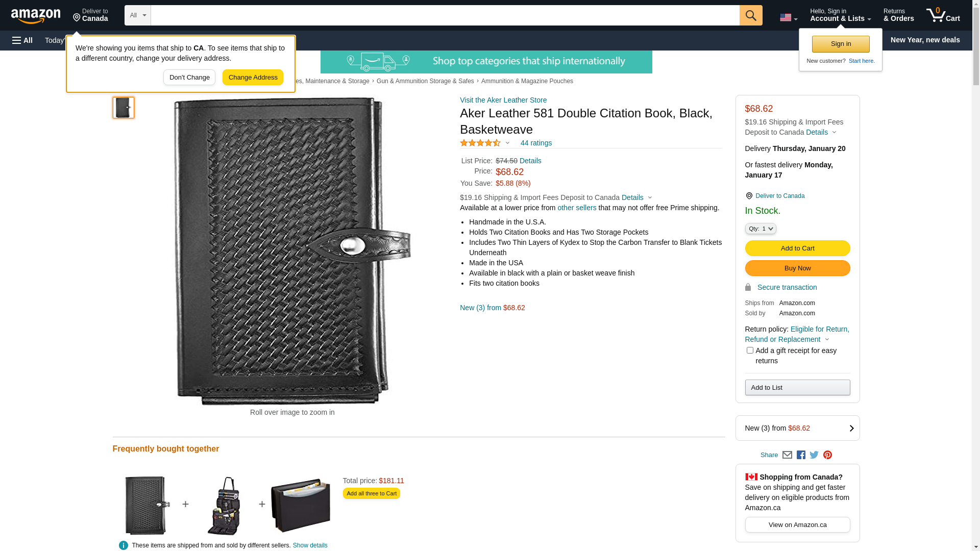Check the gift receipt checkbox

tap(750, 350)
